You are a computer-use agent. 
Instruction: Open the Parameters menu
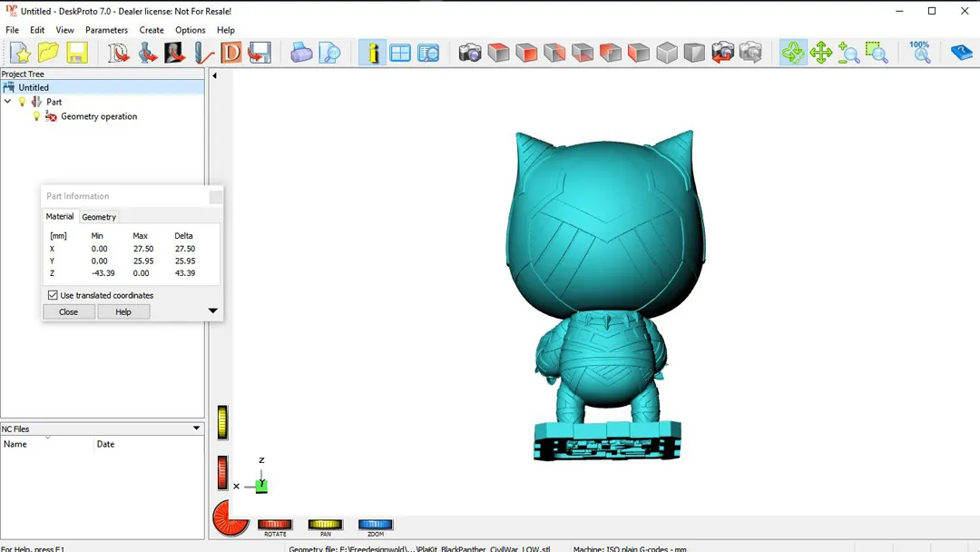pos(106,30)
